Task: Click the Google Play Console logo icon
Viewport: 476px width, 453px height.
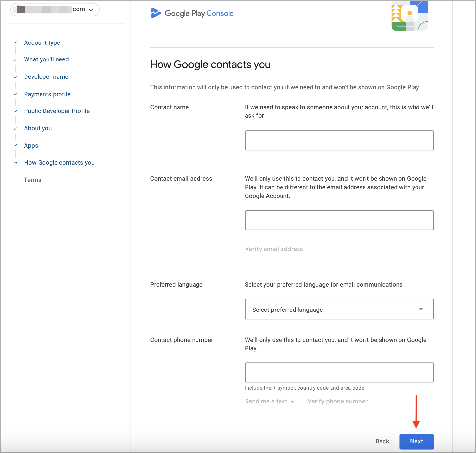Action: (156, 13)
